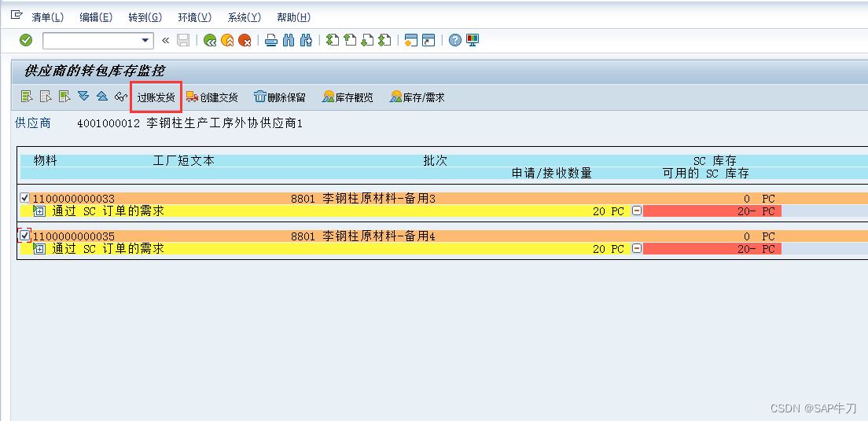The image size is (868, 421).
Task: Click the supplier name 李钢柱生产工序外协供应商1
Action: pyautogui.click(x=224, y=123)
